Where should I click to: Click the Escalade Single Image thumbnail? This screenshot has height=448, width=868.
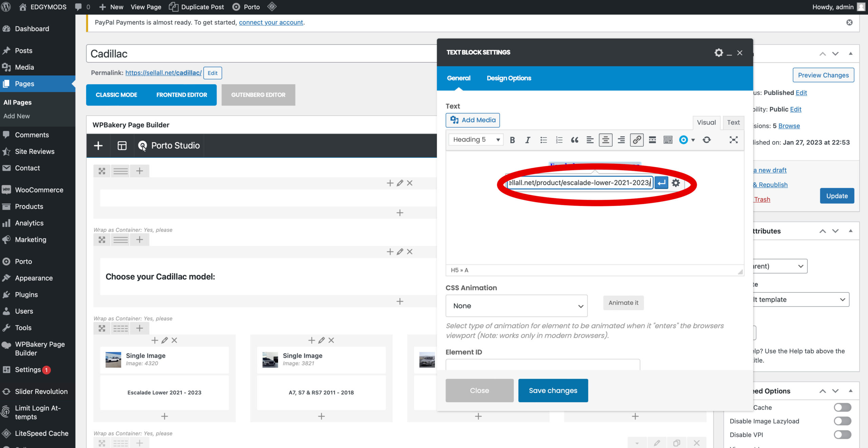[x=113, y=360]
